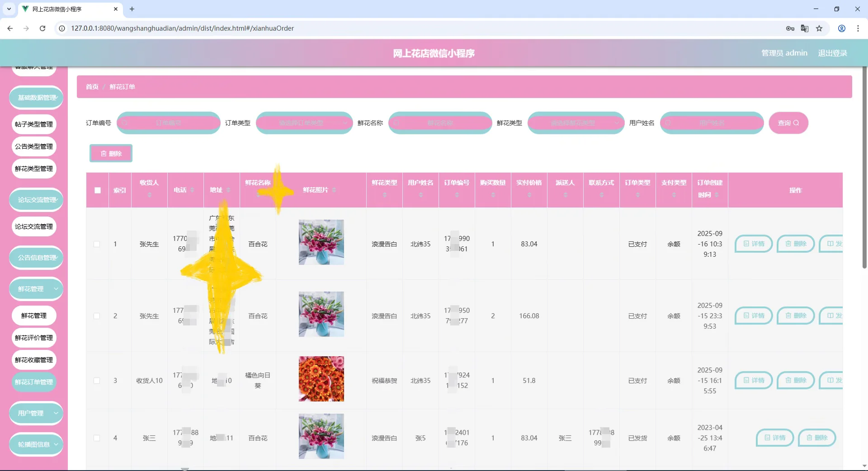This screenshot has width=868, height=471.
Task: Click the Google Translate icon in address bar
Action: pos(805,28)
